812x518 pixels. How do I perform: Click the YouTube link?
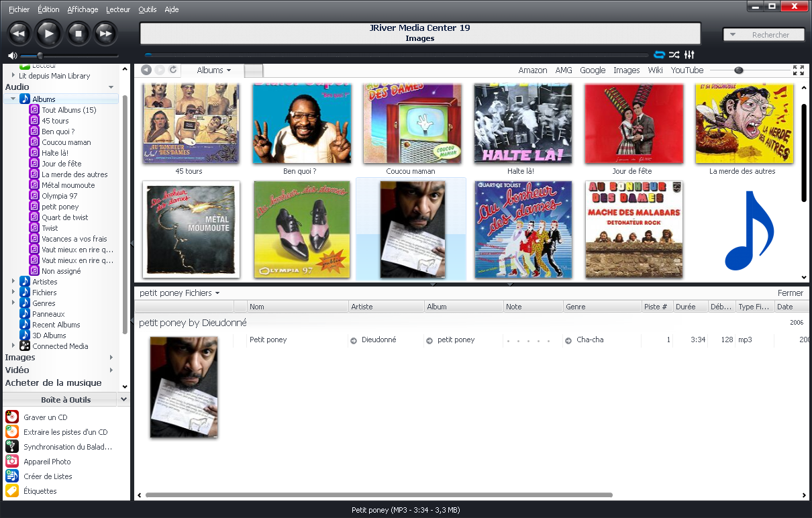(687, 70)
